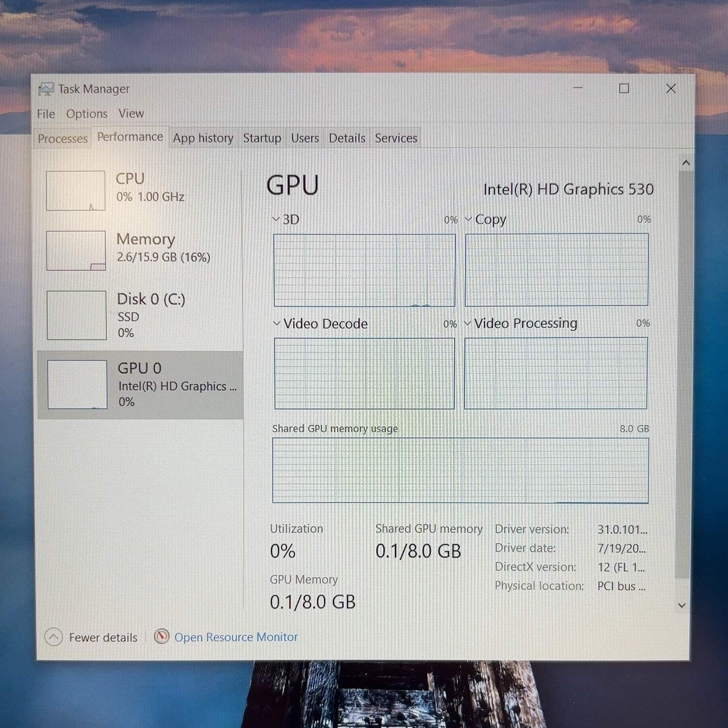Click the Disk 0 (C:) label
Image resolution: width=728 pixels, height=728 pixels.
pyautogui.click(x=151, y=299)
